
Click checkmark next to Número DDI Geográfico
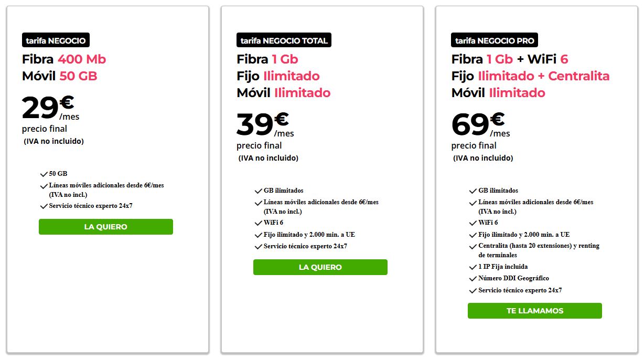point(473,279)
